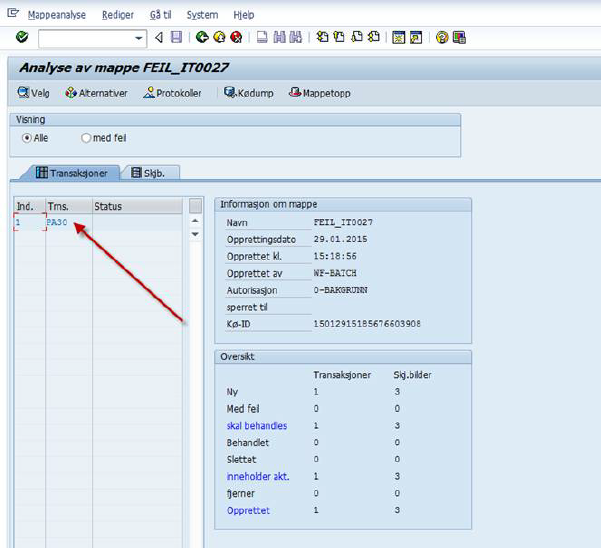Click the inneholder akt. link

coord(258,476)
